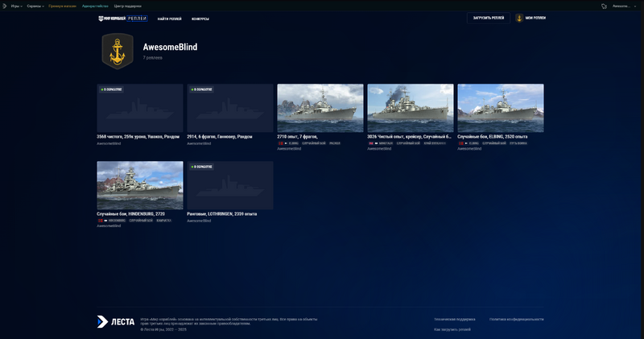Click HINDENBURG ship tag under replay
The image size is (644, 339).
point(117,221)
